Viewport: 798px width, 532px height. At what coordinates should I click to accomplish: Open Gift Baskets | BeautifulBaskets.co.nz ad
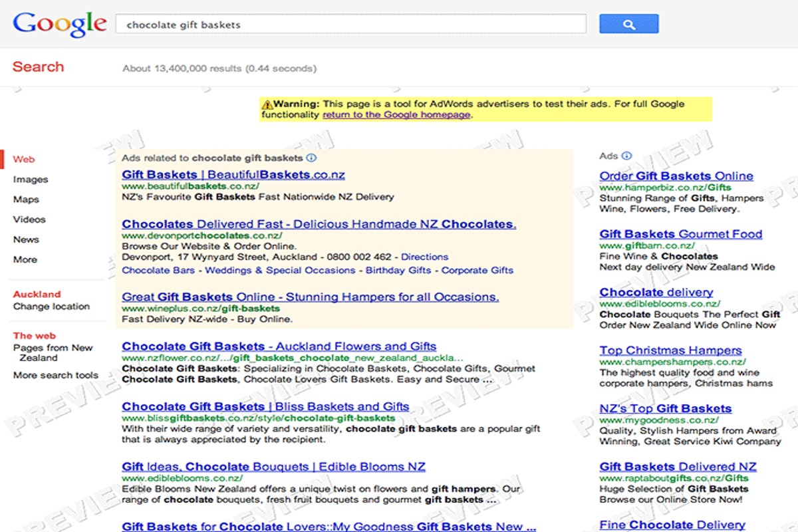233,175
